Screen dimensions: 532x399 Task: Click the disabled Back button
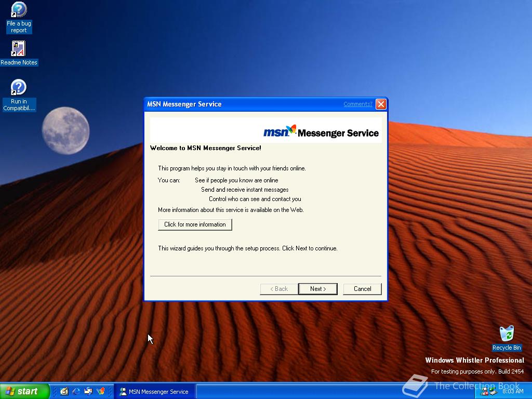[x=279, y=289]
